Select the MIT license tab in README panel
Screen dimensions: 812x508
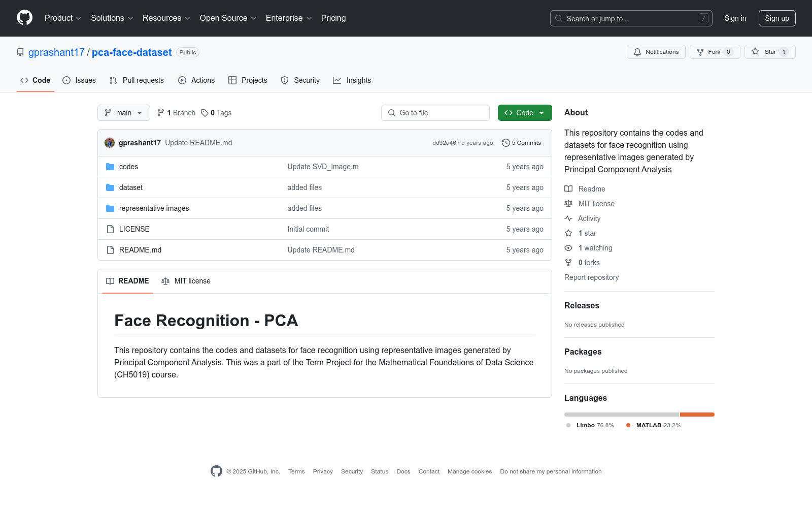coord(186,281)
